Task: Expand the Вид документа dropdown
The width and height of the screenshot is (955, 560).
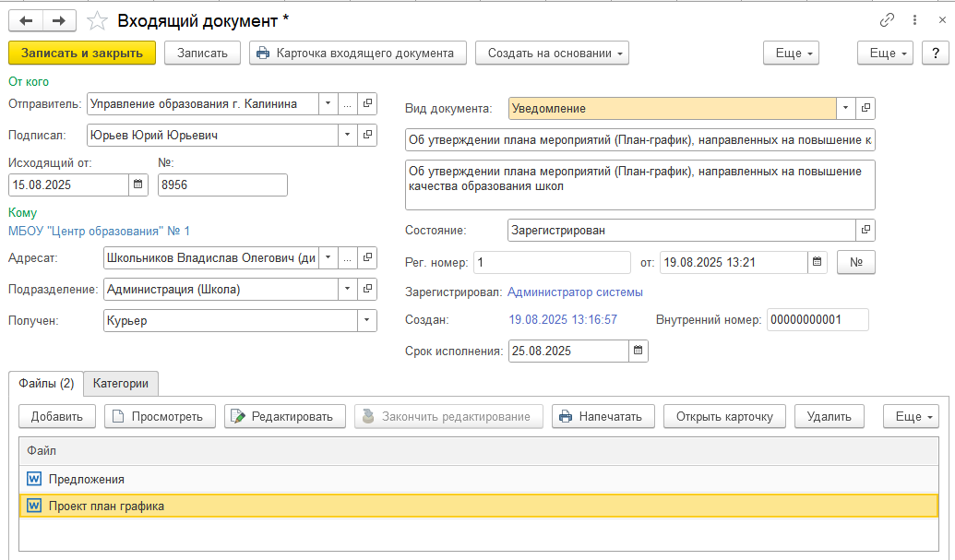Action: click(x=846, y=108)
